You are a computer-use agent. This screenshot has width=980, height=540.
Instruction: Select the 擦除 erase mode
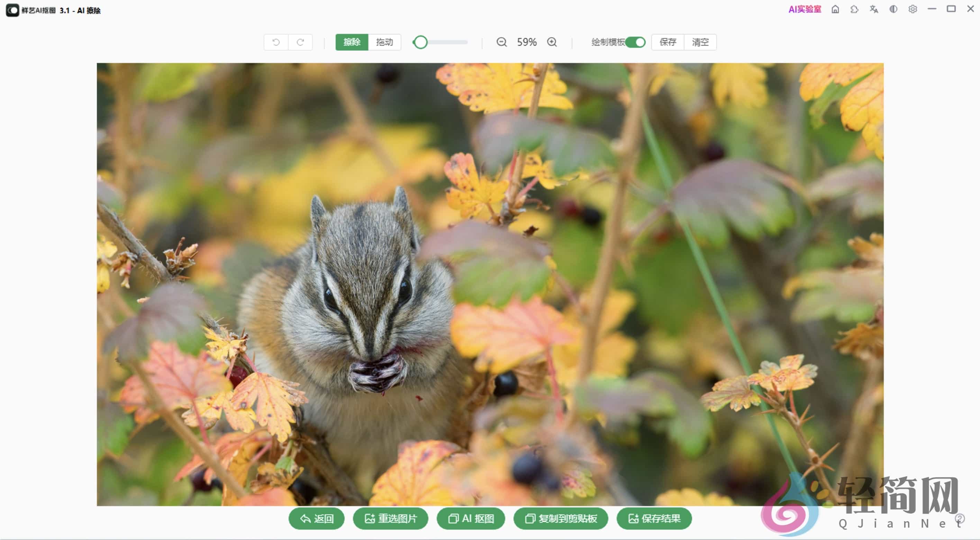(x=352, y=42)
